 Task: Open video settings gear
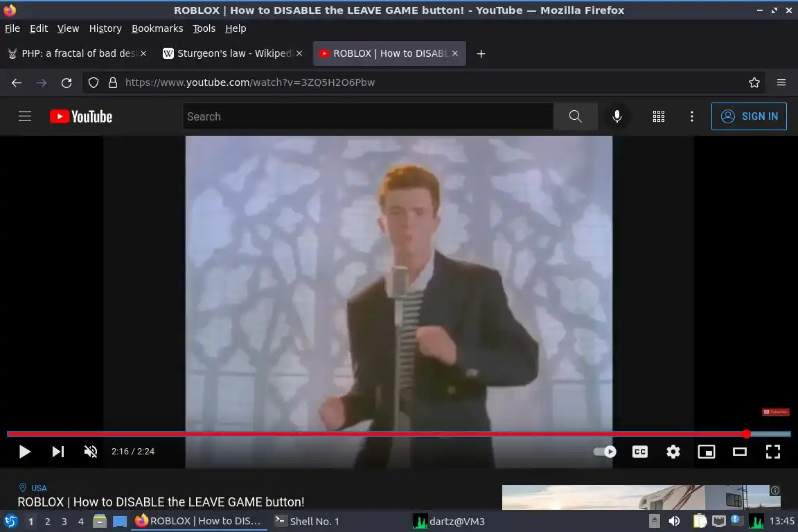coord(673,452)
